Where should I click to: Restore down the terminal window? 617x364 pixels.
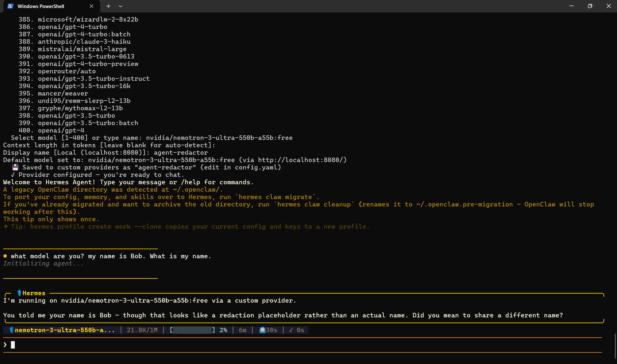point(590,6)
